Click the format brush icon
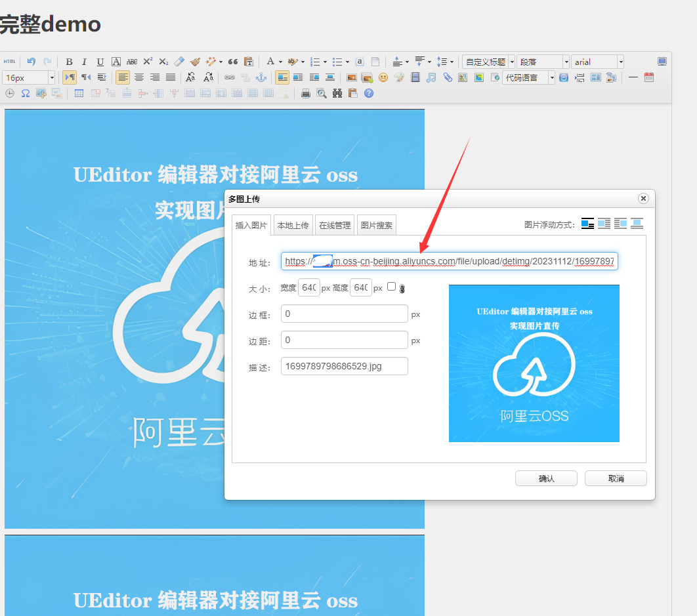The width and height of the screenshot is (697, 616). click(x=195, y=62)
